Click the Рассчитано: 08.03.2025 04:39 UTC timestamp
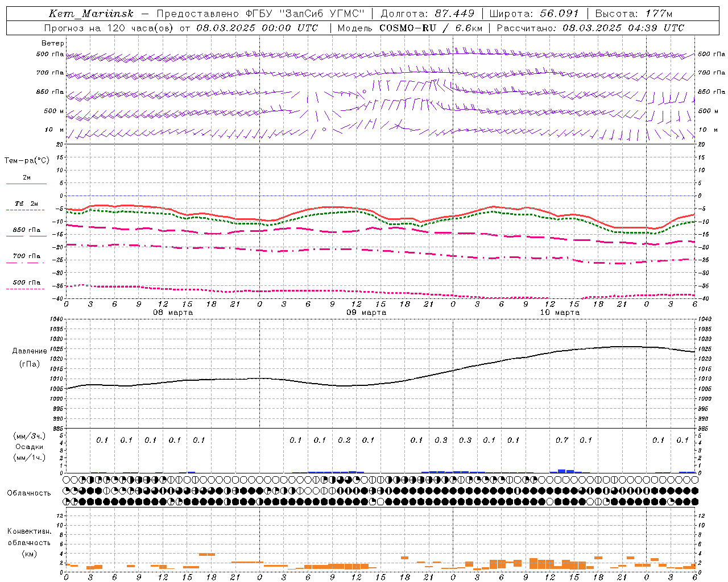The width and height of the screenshot is (728, 582). [590, 28]
